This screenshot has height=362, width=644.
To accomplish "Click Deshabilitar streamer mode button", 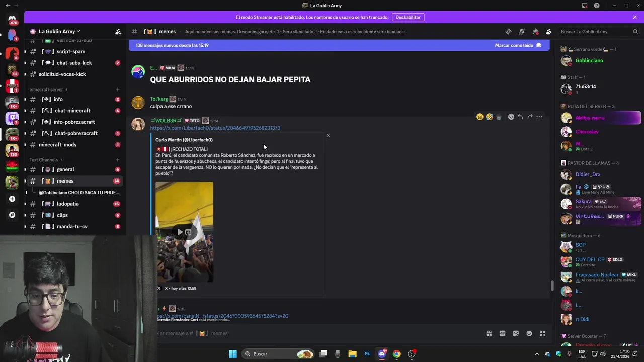I will click(408, 17).
